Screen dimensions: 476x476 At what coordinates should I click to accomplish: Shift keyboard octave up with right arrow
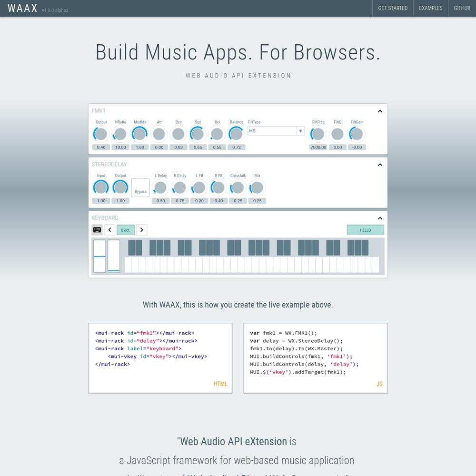click(x=141, y=230)
